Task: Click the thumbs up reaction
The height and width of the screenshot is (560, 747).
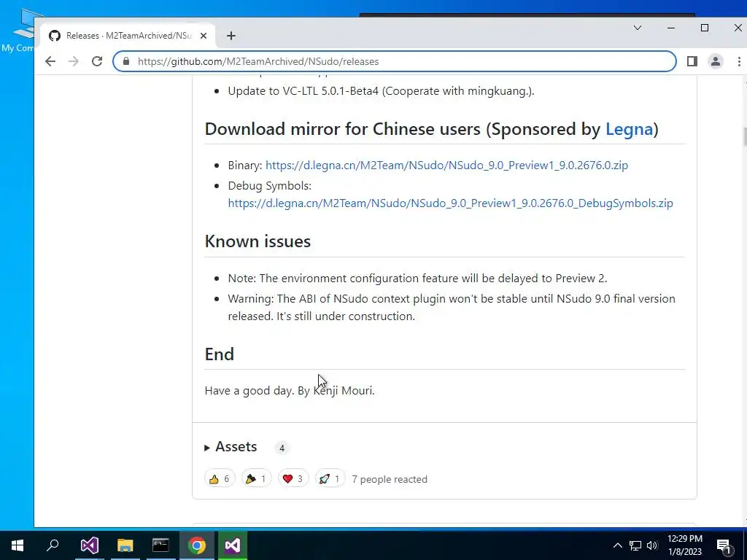Action: point(220,478)
